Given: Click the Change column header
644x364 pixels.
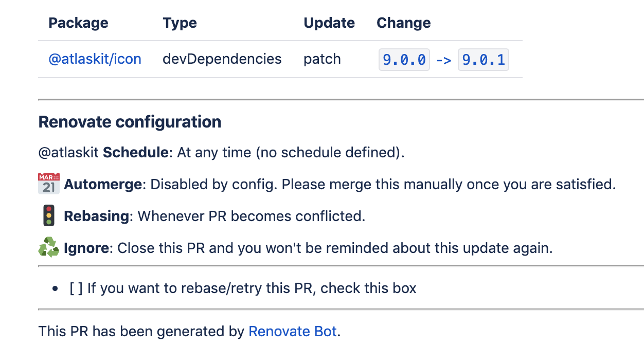Looking at the screenshot, I should pyautogui.click(x=404, y=23).
